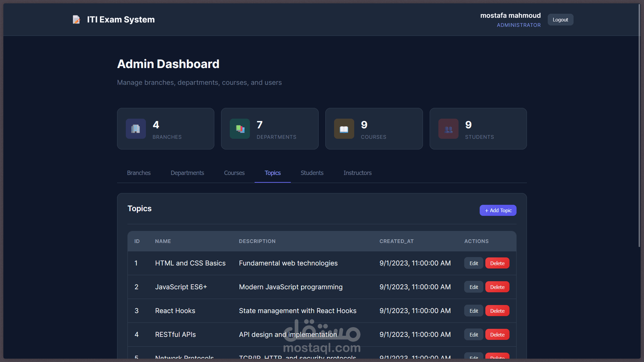The image size is (644, 362).
Task: Open the Instructors tab
Action: (x=357, y=173)
